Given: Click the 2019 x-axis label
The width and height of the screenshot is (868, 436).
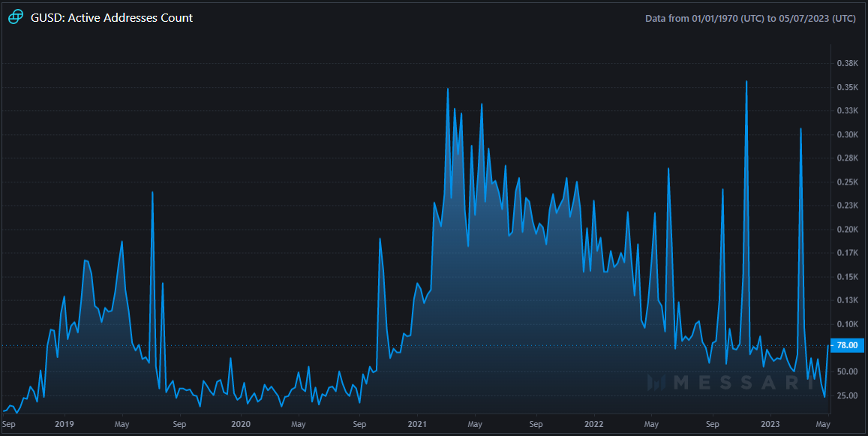Looking at the screenshot, I should [x=65, y=424].
